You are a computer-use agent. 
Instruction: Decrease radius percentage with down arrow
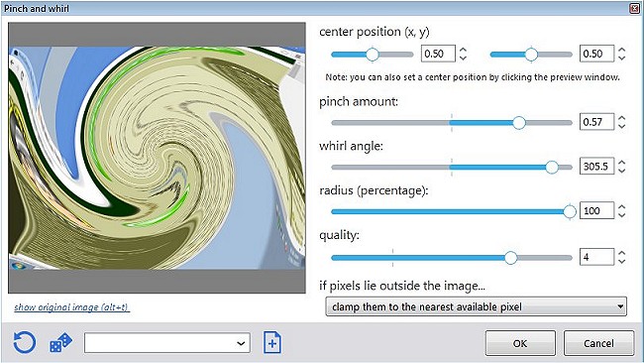(x=622, y=214)
